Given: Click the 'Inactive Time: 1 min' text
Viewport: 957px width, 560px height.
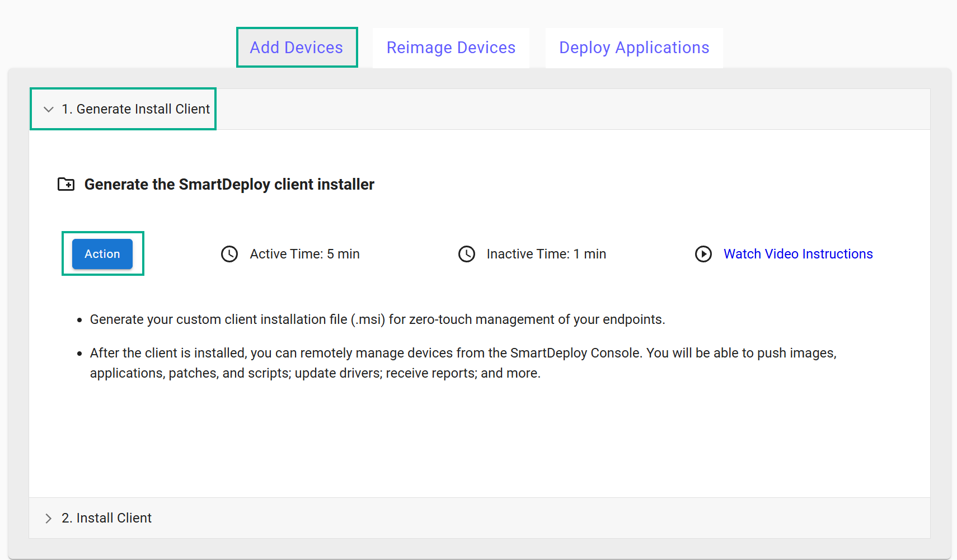Looking at the screenshot, I should click(547, 254).
